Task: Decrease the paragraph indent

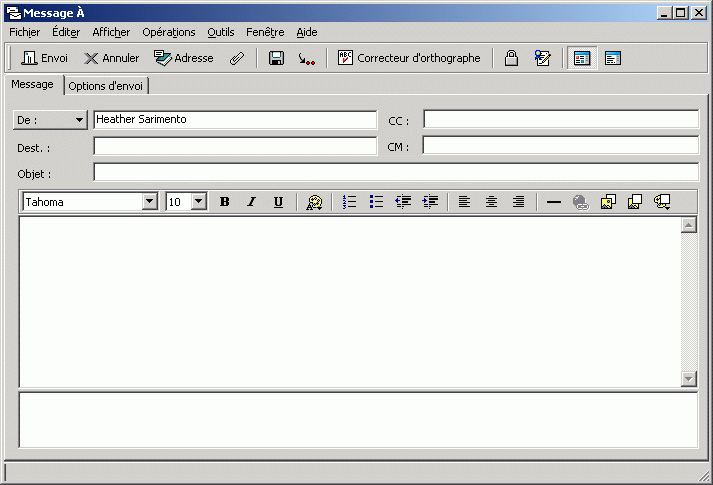Action: point(403,202)
